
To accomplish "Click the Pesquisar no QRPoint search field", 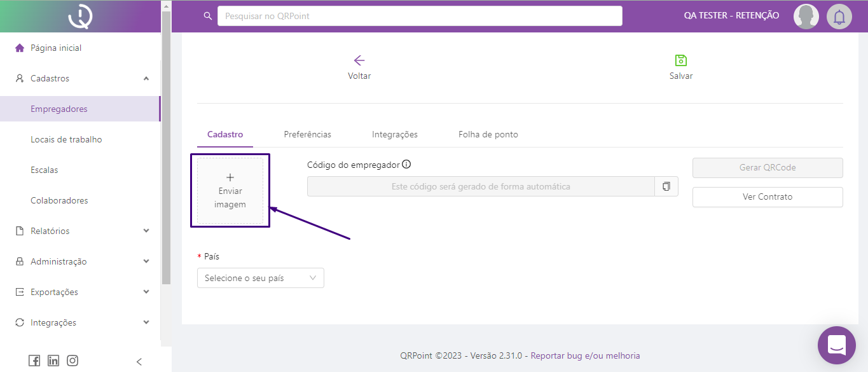I will (419, 16).
